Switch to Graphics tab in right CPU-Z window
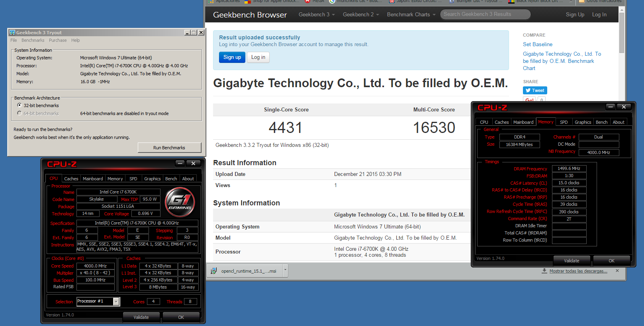 pos(583,122)
